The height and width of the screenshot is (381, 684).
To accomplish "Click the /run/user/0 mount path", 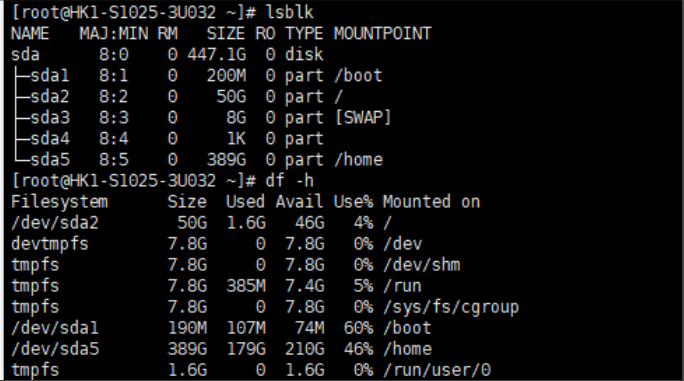I will (437, 370).
